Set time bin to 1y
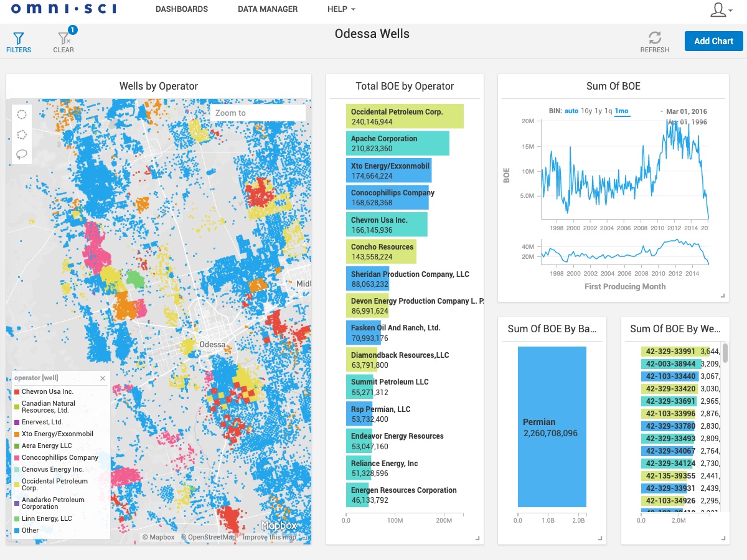This screenshot has height=560, width=747. [x=599, y=111]
